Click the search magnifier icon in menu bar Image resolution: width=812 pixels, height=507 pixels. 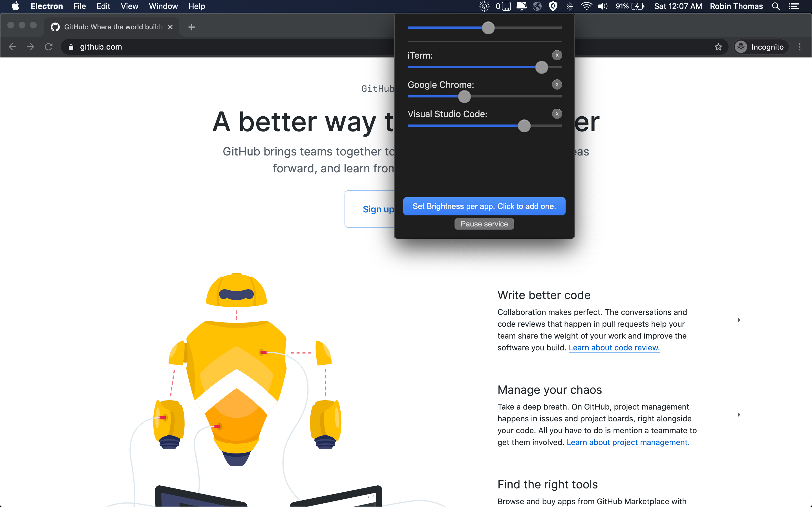tap(776, 6)
